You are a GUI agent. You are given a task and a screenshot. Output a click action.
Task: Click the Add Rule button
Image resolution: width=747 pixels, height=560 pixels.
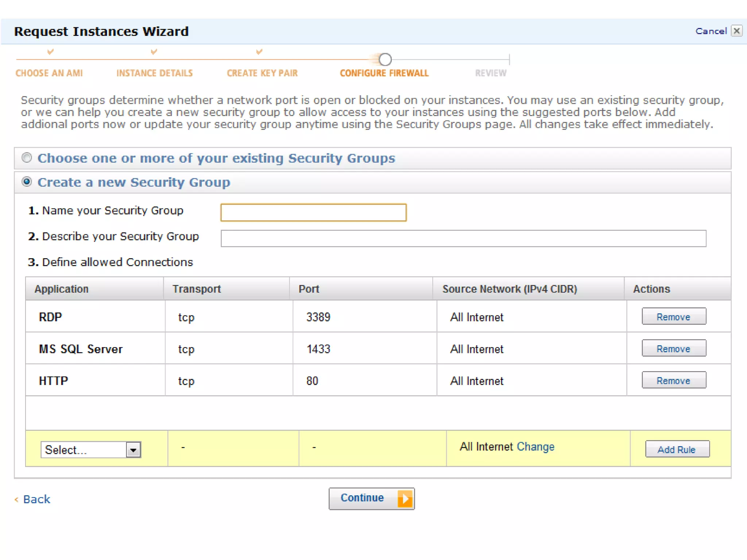click(x=677, y=449)
